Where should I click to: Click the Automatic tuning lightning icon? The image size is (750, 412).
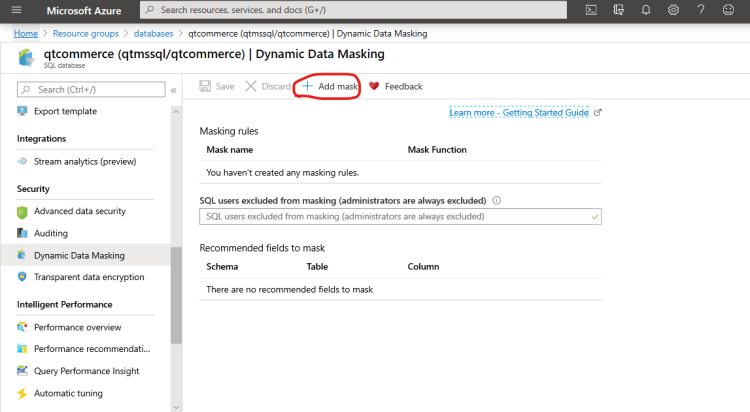(22, 393)
